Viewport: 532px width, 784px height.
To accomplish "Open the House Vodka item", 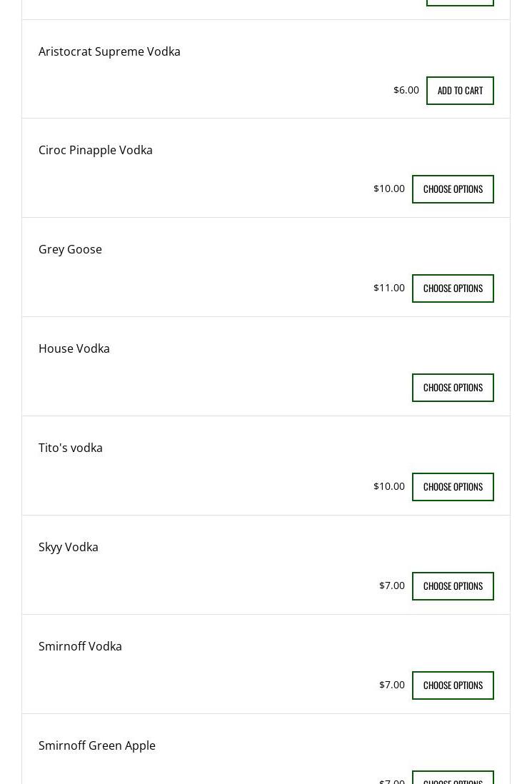I will coord(74,348).
